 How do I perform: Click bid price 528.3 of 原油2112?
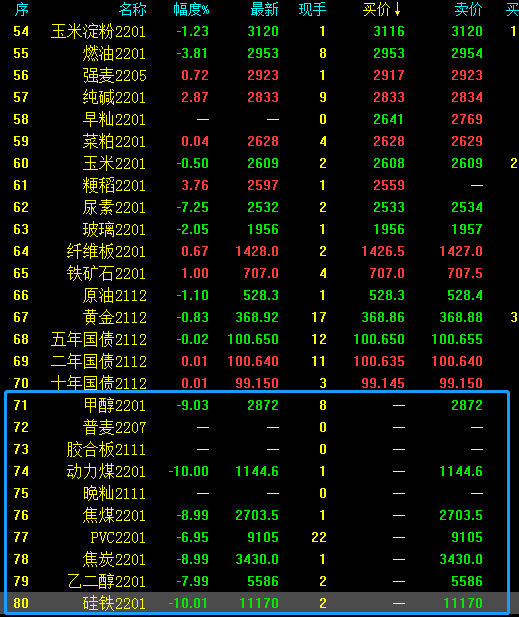pyautogui.click(x=387, y=295)
